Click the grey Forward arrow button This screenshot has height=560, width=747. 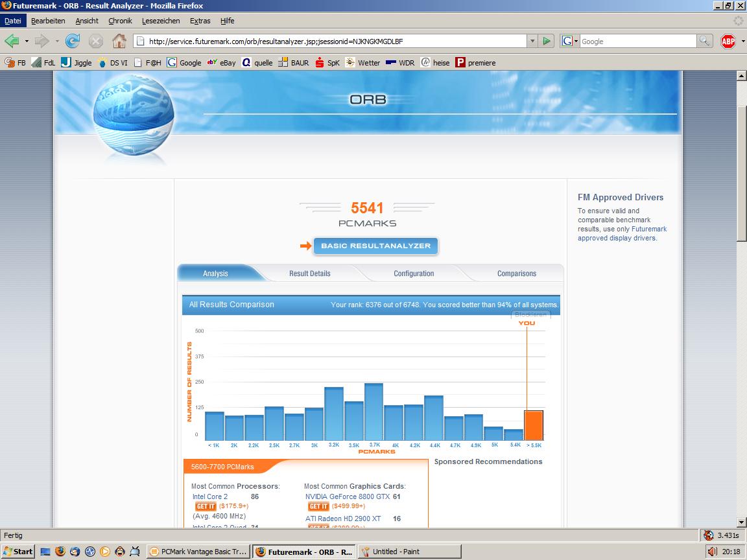point(42,41)
